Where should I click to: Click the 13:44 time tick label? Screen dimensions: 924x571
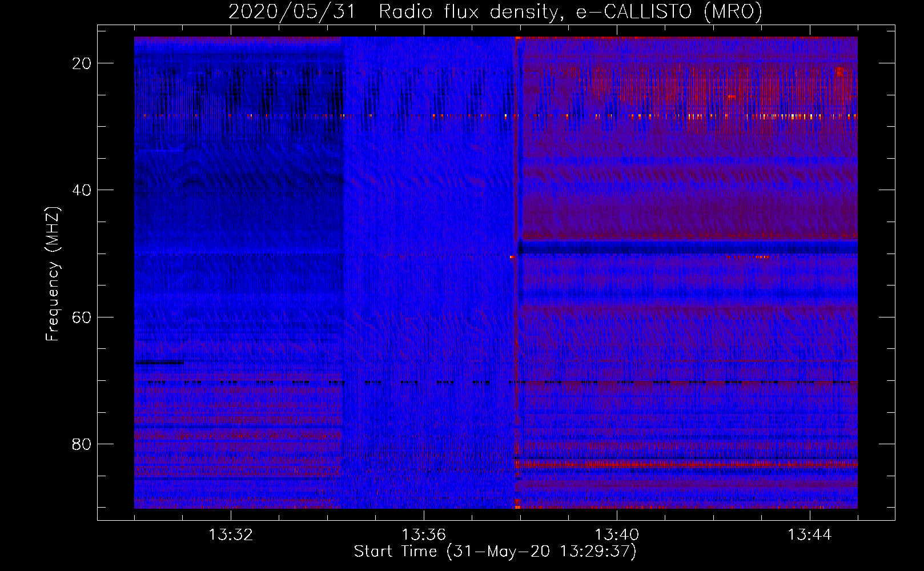(810, 535)
